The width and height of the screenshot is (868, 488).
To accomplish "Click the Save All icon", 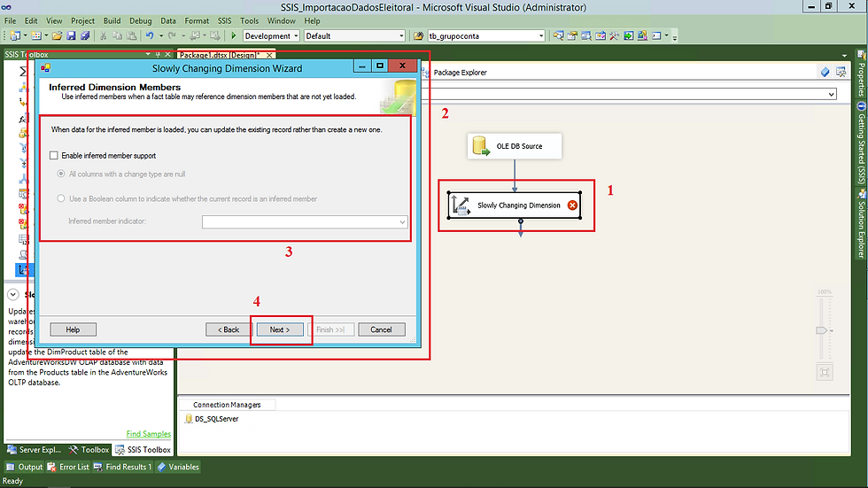I will (x=85, y=36).
